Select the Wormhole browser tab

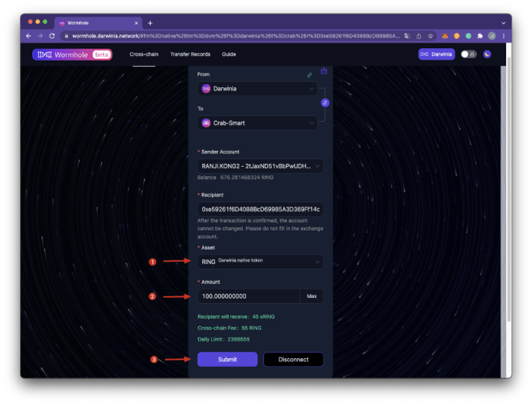click(x=99, y=23)
